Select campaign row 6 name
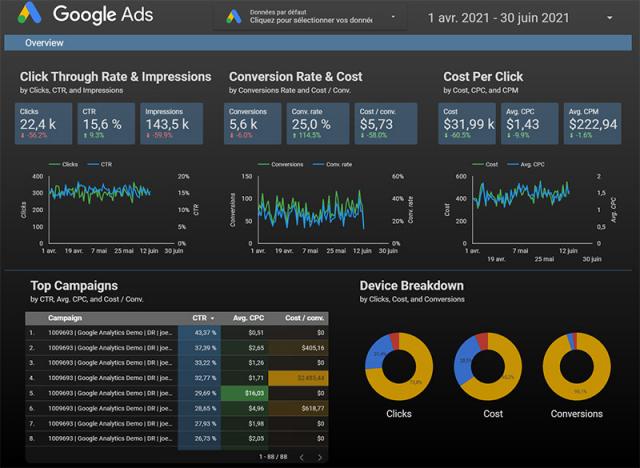Screen dimensions: 640x468 (110, 408)
